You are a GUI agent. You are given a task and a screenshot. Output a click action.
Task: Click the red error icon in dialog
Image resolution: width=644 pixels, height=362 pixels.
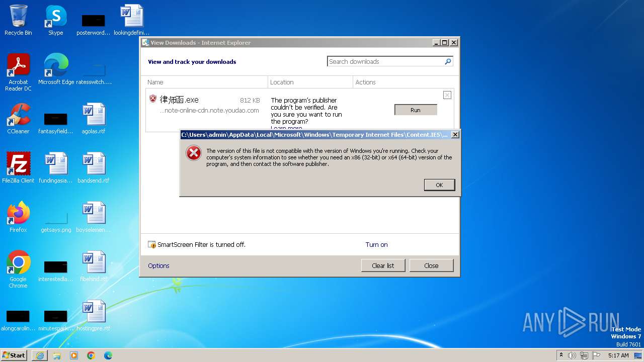[194, 153]
